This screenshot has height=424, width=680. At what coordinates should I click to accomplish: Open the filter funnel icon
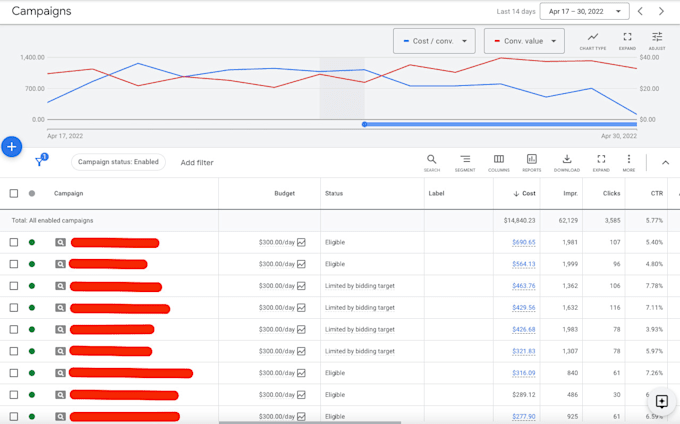(39, 161)
